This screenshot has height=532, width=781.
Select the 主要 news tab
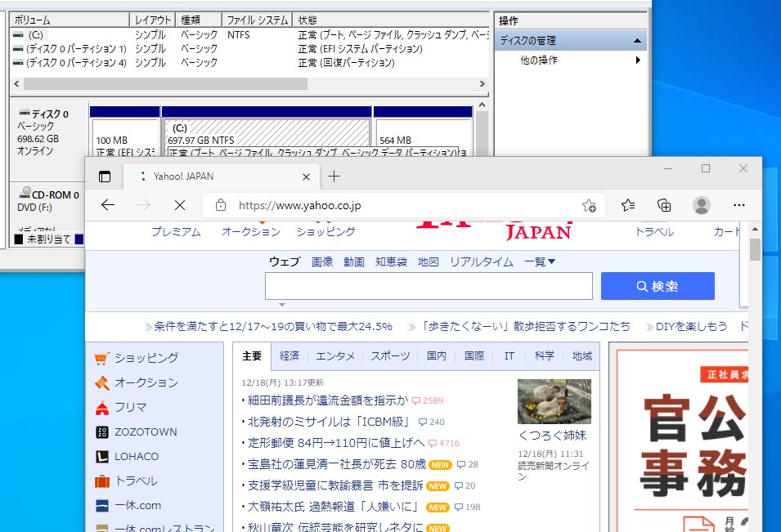coord(252,356)
